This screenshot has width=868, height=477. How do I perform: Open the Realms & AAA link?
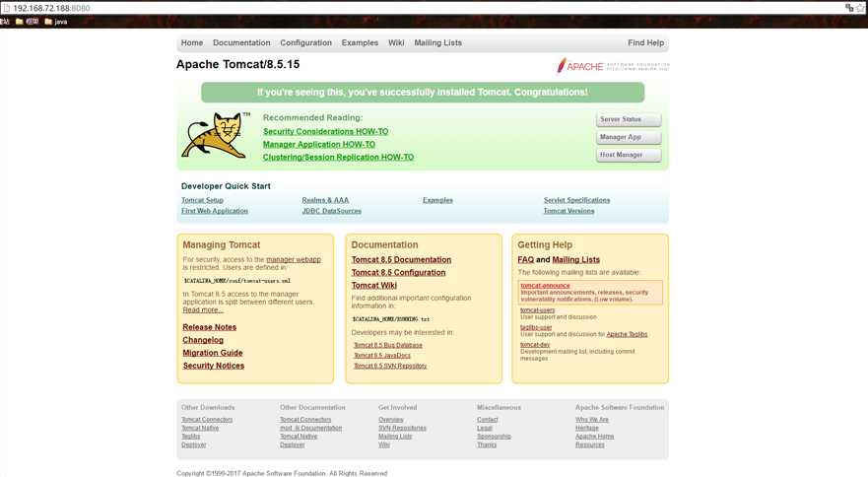(x=325, y=200)
